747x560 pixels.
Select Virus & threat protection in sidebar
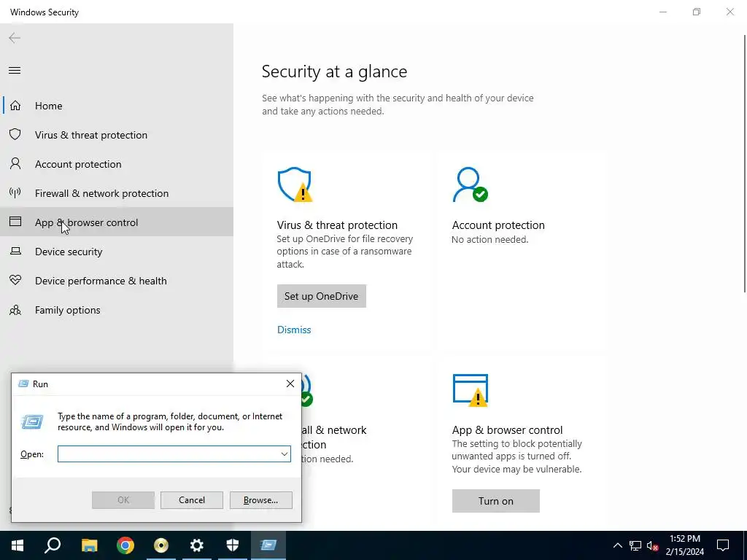pos(117,135)
